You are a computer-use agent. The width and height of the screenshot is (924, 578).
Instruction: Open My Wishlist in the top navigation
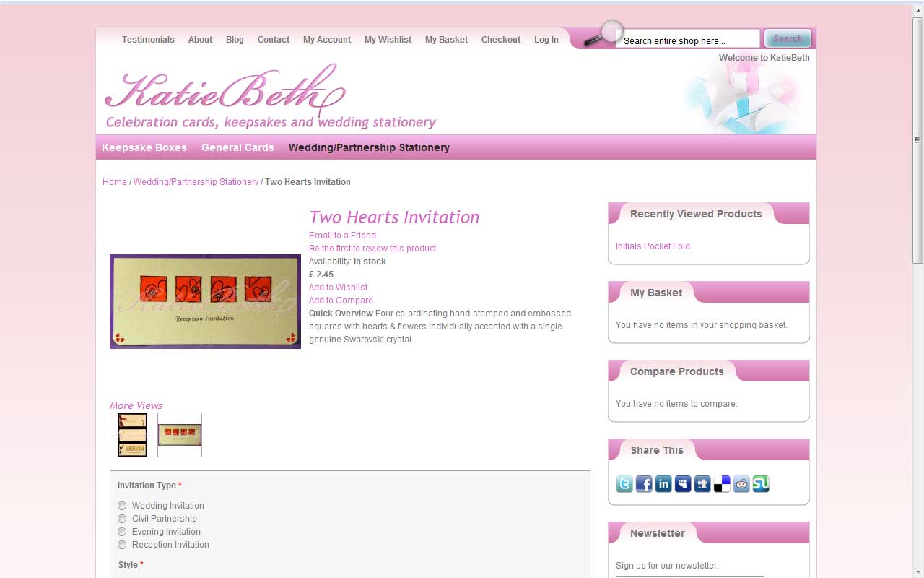coord(388,40)
